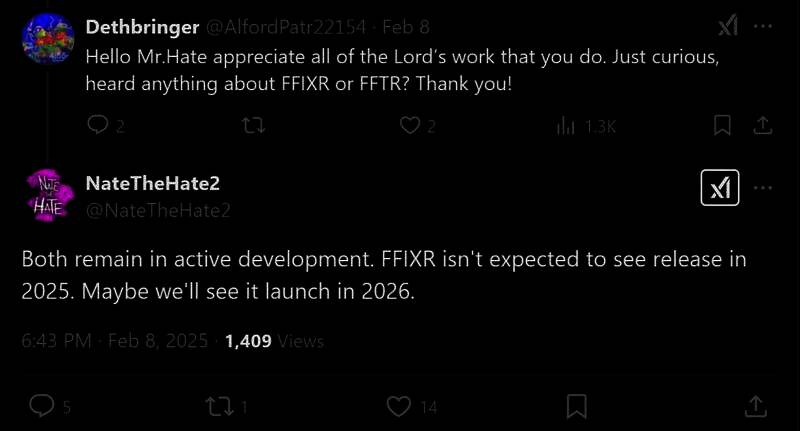Open more options on Dethbringer's tweet
Image resolution: width=800 pixels, height=431 pixels.
763,27
